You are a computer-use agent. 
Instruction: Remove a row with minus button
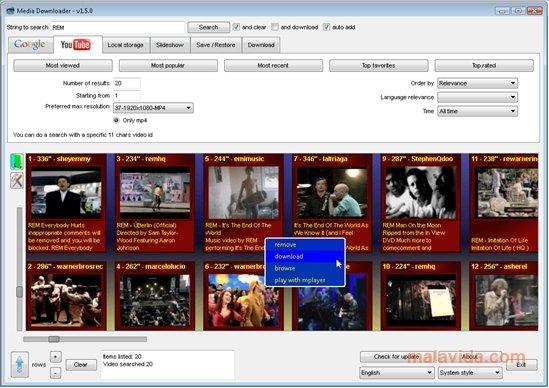(55, 373)
